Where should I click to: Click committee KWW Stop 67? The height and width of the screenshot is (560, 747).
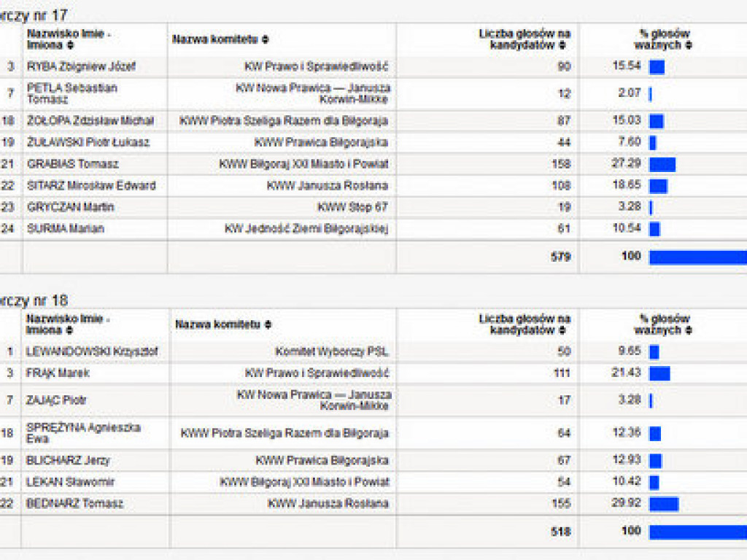tap(352, 207)
